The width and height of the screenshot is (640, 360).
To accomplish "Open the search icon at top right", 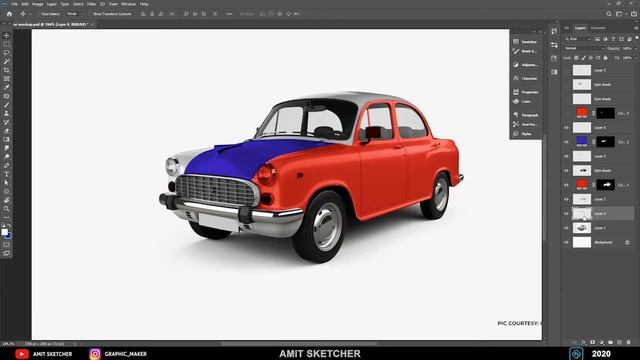I will [x=609, y=14].
